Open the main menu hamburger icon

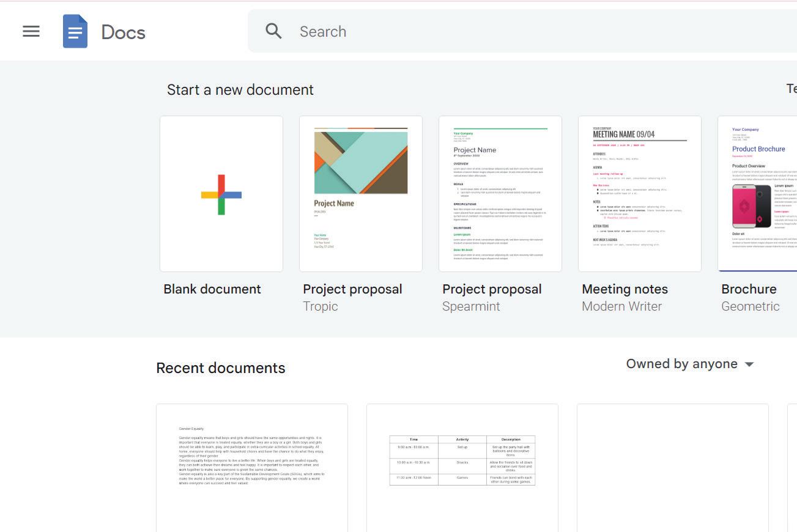[31, 31]
